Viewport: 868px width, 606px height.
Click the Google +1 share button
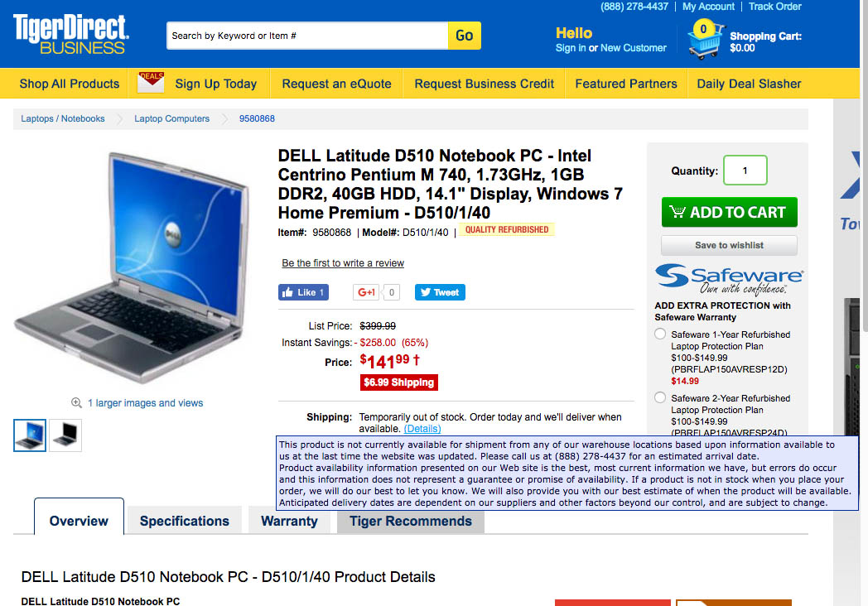click(366, 292)
